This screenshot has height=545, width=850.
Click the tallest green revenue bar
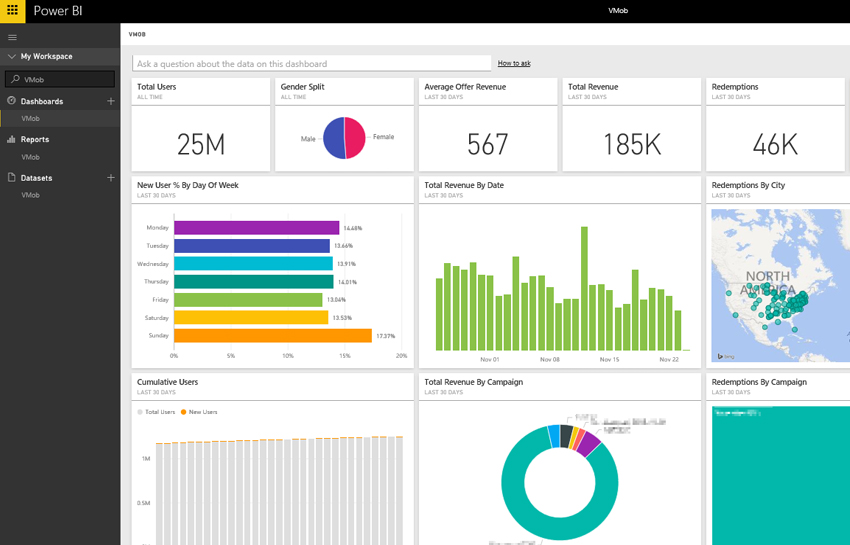click(584, 288)
